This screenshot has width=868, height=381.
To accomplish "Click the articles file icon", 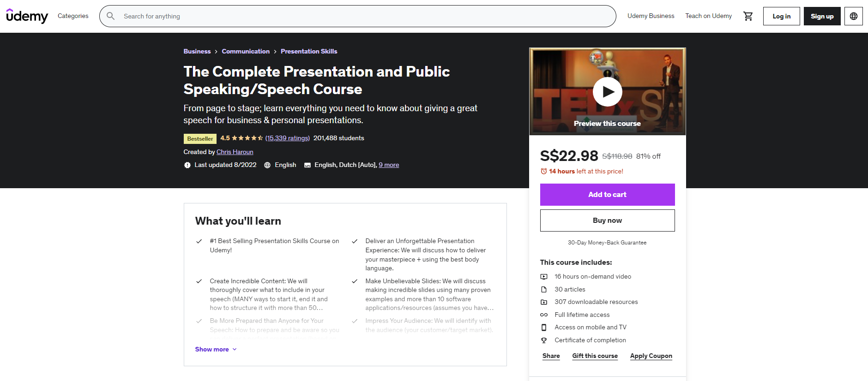I will tap(544, 290).
